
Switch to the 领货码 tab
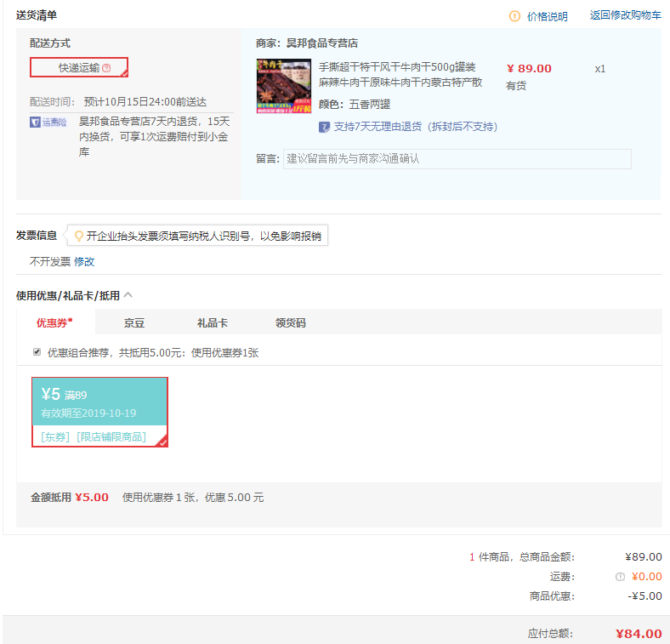[291, 323]
